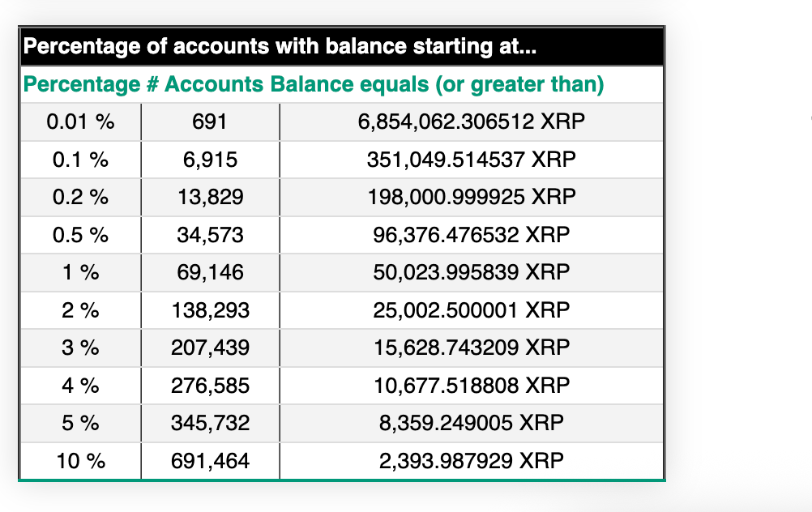The height and width of the screenshot is (512, 812).
Task: Click the 4 % percentage cell
Action: click(x=80, y=386)
